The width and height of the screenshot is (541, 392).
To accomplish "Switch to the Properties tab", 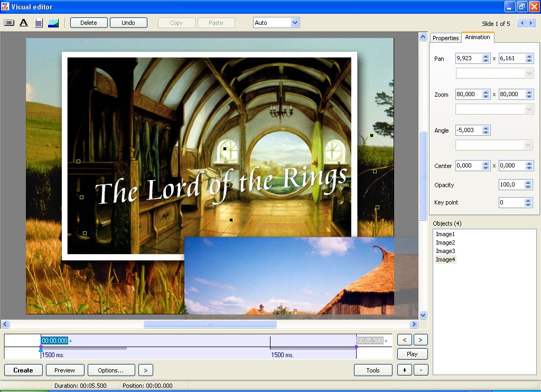I will pyautogui.click(x=445, y=38).
